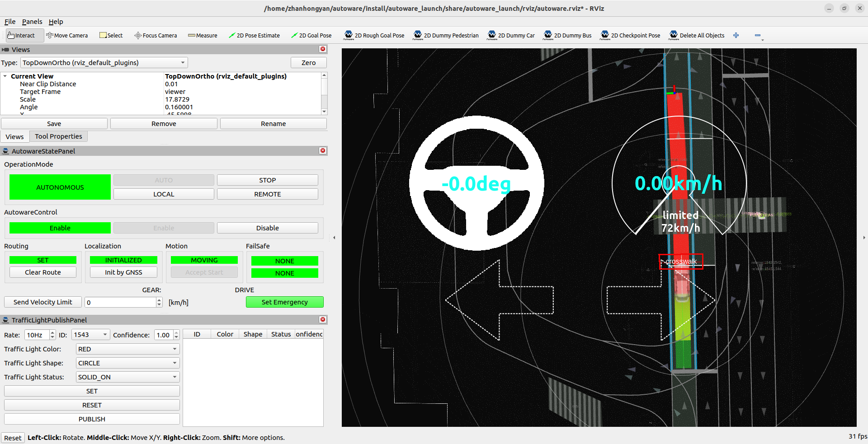Open the traffic light ID dropdown
The image size is (868, 444).
pos(90,335)
